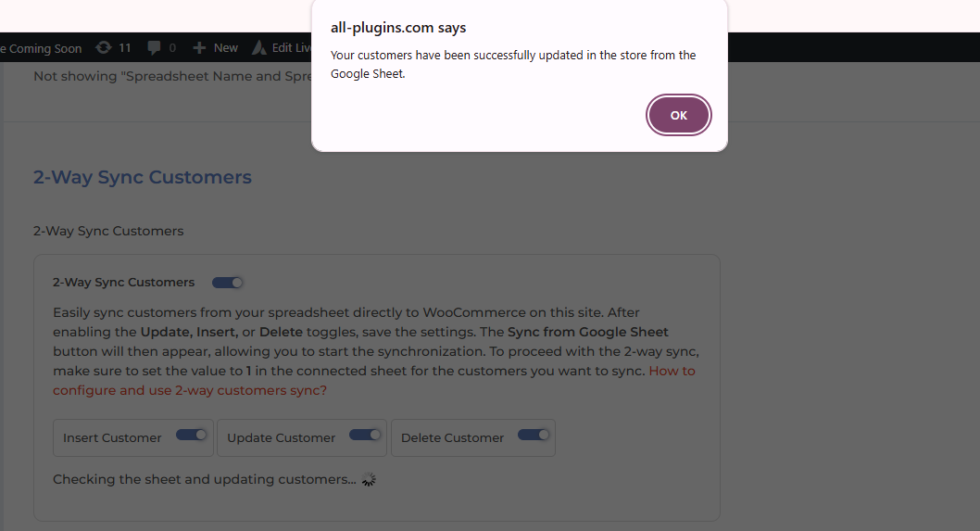The width and height of the screenshot is (980, 531).
Task: Click the Edit Live admin bar item
Action: [291, 47]
